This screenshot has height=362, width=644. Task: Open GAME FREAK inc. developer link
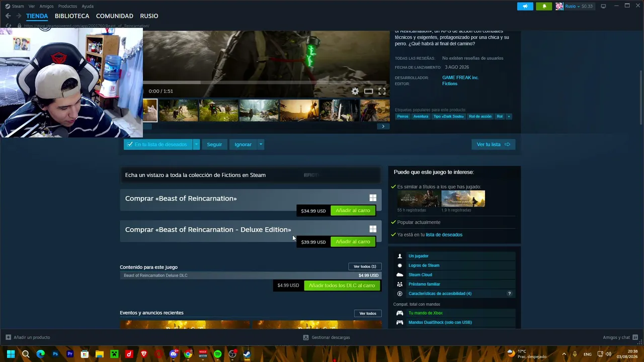click(x=460, y=77)
